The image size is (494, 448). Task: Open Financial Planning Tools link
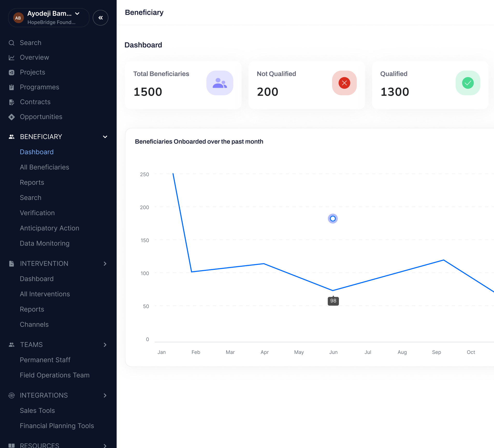(57, 426)
